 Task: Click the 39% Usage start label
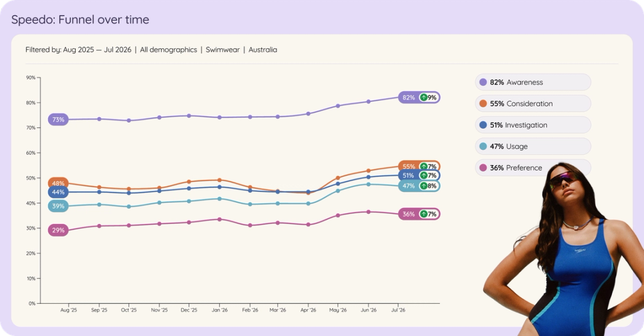pos(58,206)
